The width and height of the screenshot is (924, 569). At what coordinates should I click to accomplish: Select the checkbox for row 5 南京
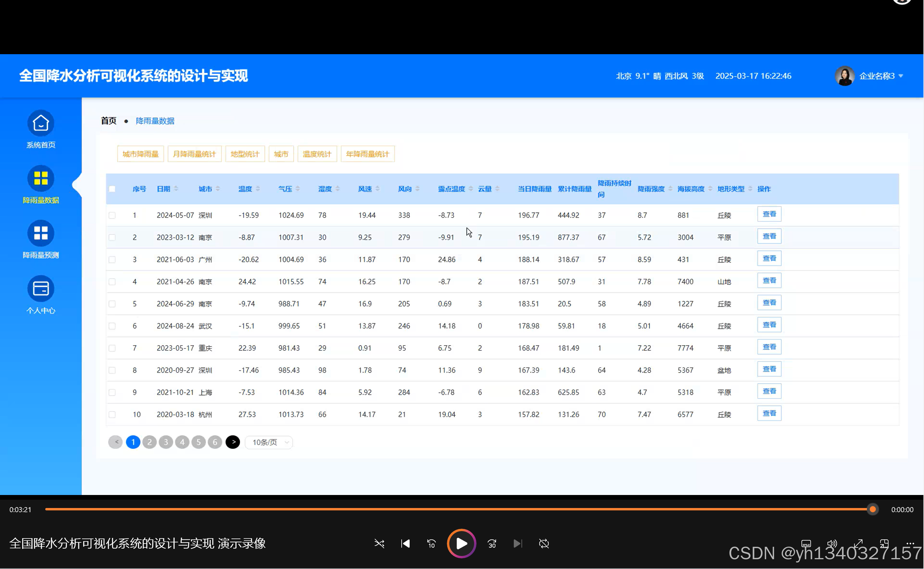tap(112, 304)
